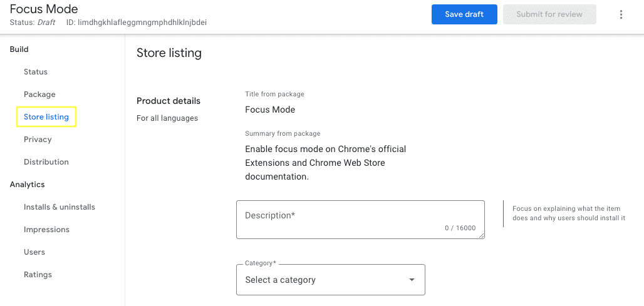Save the draft of the item
644x306 pixels.
(x=464, y=14)
